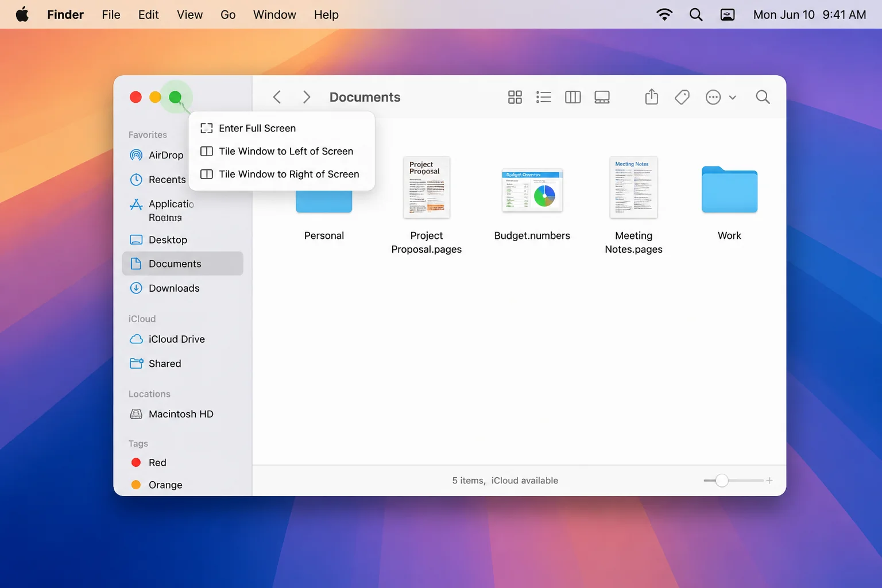Screen dimensions: 882x588
Task: Switch to icon grid view
Action: click(x=515, y=97)
